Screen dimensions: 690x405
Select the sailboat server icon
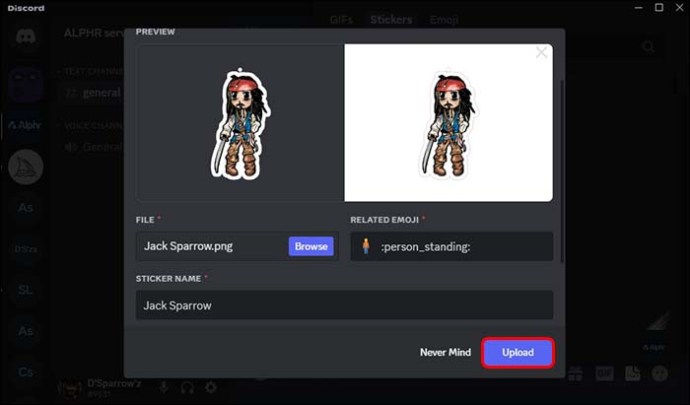[x=25, y=166]
